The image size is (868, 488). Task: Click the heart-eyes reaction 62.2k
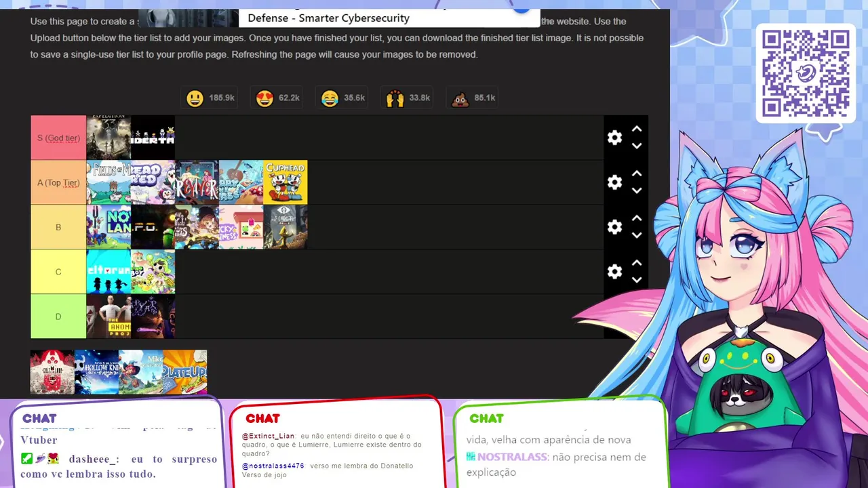point(277,98)
